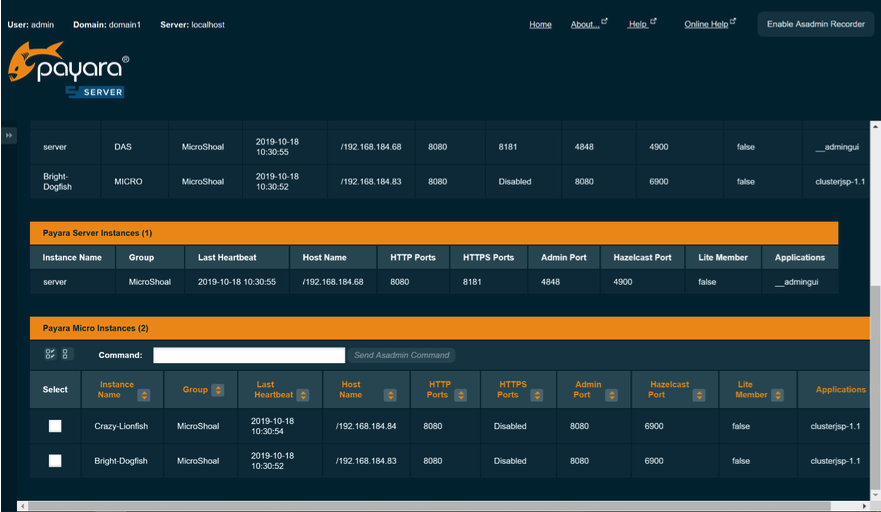Sort by Group column icon
This screenshot has width=881, height=512.
click(x=218, y=390)
